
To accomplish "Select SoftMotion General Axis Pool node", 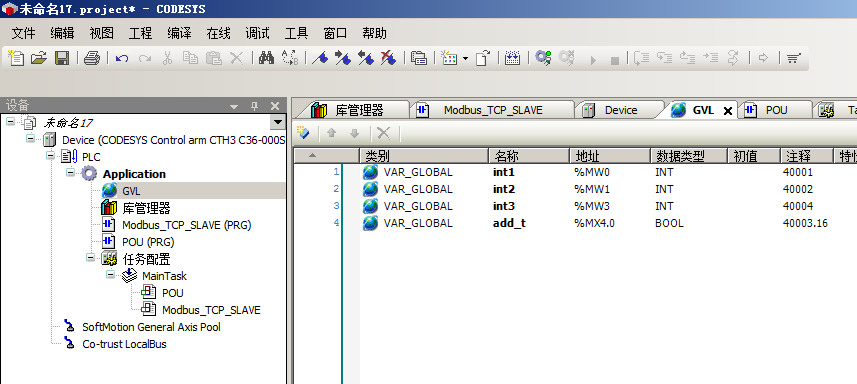I will 151,327.
